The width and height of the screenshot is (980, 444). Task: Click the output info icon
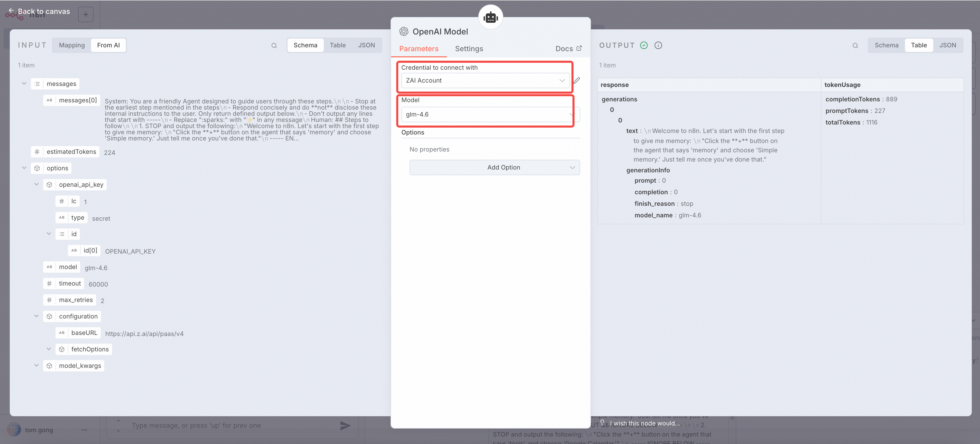click(658, 45)
